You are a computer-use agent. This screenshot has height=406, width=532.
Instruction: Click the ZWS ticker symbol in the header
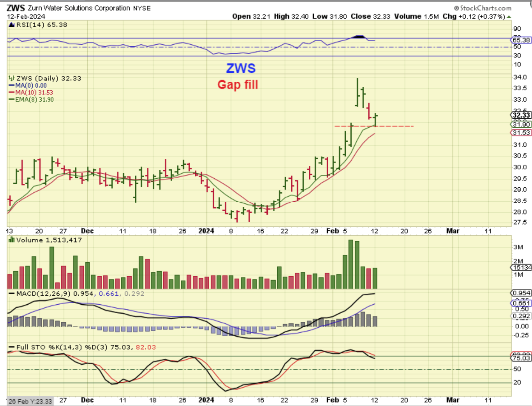point(16,8)
